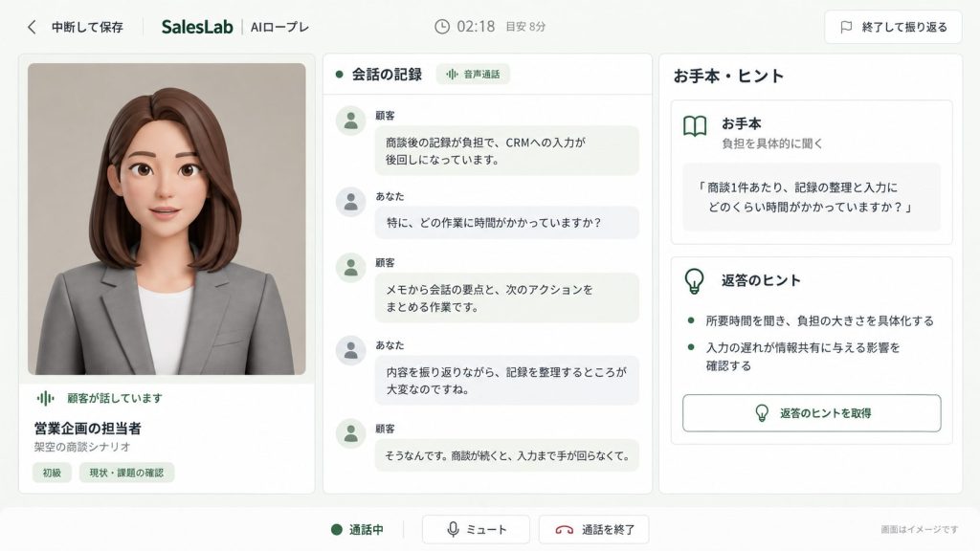
Task: Click the 画面はイメージです note
Action: pos(920,529)
